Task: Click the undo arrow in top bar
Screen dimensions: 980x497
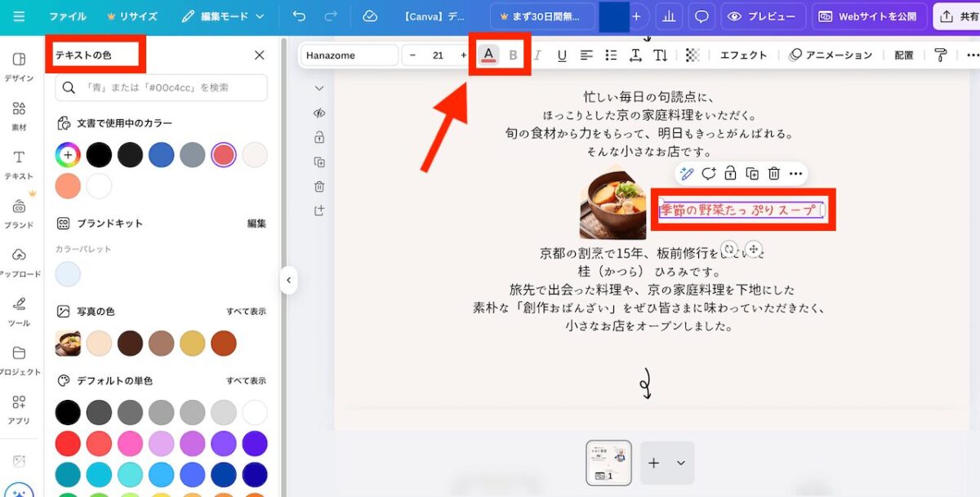Action: click(x=300, y=16)
